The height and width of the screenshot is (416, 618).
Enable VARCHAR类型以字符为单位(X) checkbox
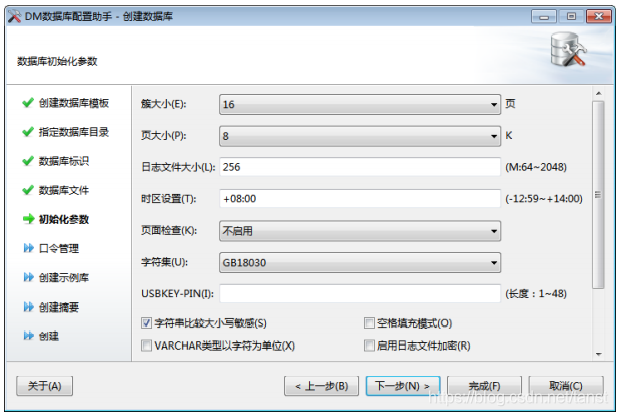[x=146, y=346]
